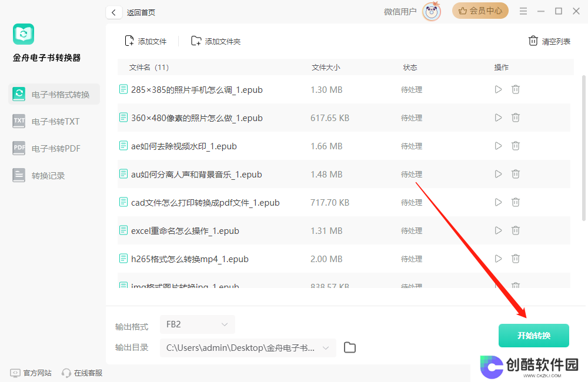Browse output folder with folder icon
Viewport: 588px width, 382px height.
click(x=349, y=347)
